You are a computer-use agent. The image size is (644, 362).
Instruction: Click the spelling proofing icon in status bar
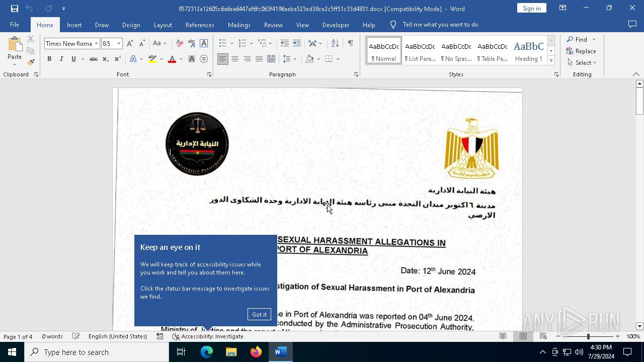click(76, 336)
